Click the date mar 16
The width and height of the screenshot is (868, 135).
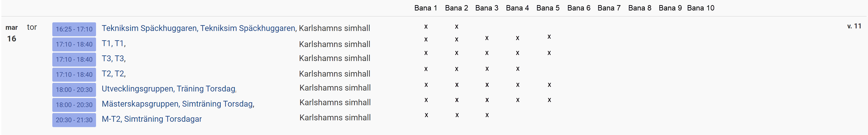coord(11,33)
